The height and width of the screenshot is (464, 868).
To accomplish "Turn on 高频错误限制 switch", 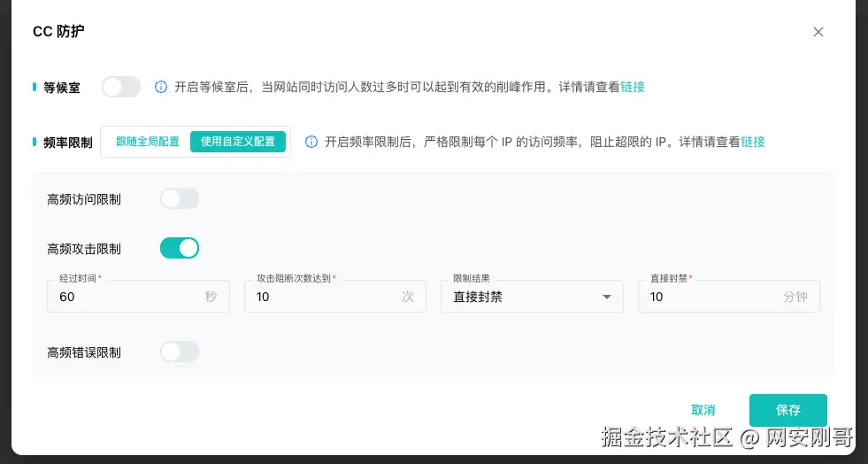I will (x=180, y=352).
